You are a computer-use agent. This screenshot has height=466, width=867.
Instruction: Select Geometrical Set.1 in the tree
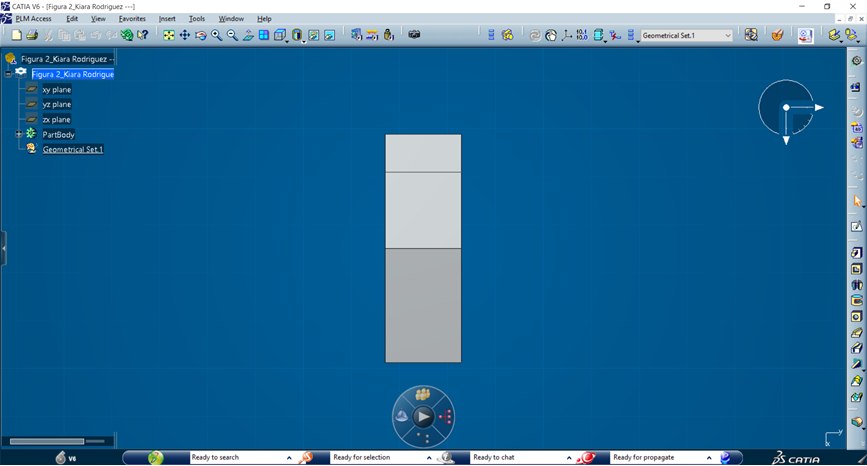click(x=73, y=149)
